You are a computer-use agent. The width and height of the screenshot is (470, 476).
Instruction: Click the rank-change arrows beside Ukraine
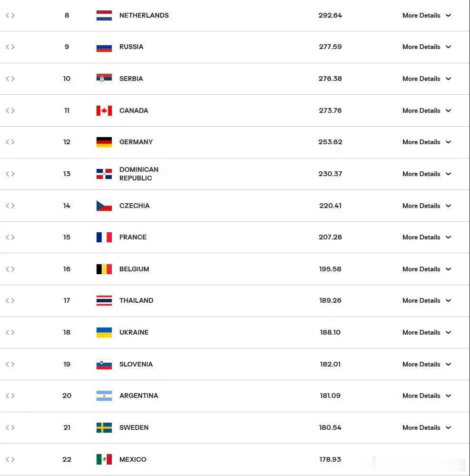pyautogui.click(x=10, y=332)
